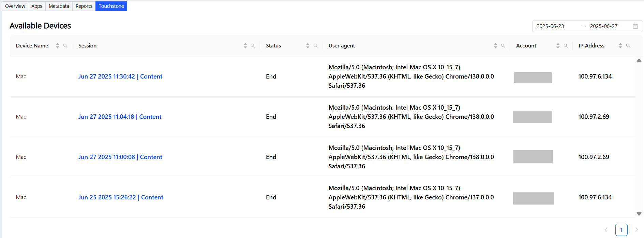This screenshot has width=644, height=238.
Task: Open calendar icon in date range picker
Action: [x=635, y=26]
